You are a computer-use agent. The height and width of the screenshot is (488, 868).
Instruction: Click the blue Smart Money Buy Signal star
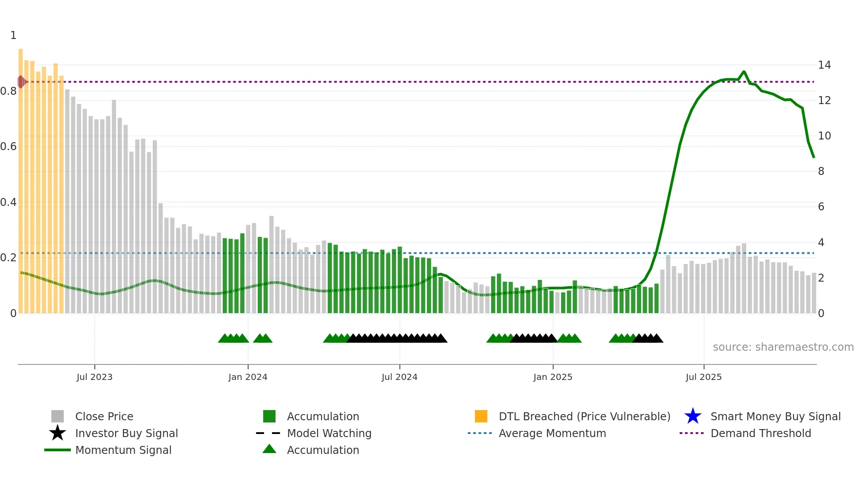click(x=693, y=416)
